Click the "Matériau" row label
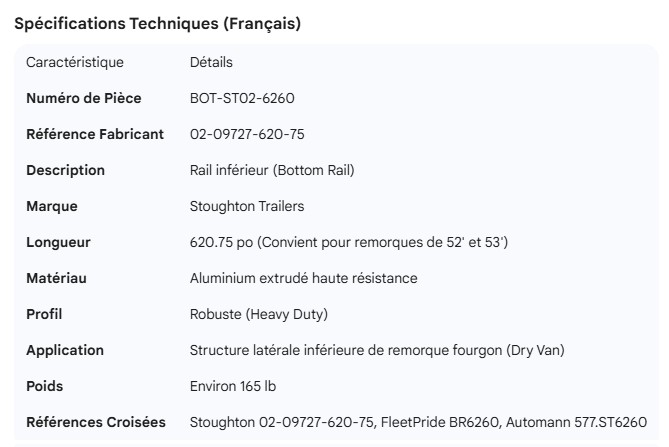 [56, 278]
